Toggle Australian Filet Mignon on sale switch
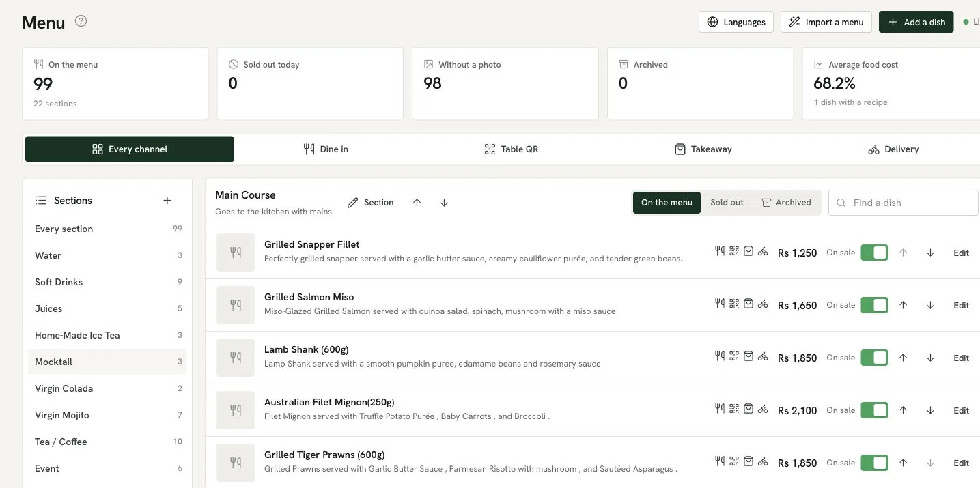This screenshot has height=488, width=980. 874,410
